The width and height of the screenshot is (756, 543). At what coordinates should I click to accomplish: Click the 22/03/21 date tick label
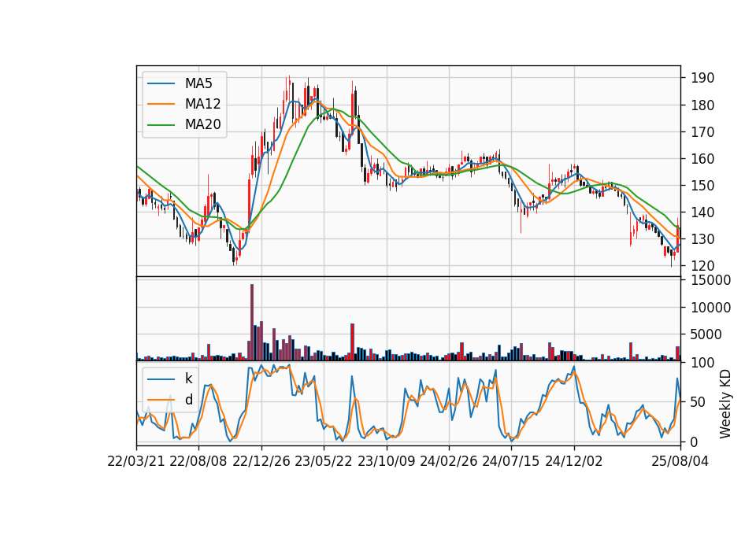tap(136, 461)
